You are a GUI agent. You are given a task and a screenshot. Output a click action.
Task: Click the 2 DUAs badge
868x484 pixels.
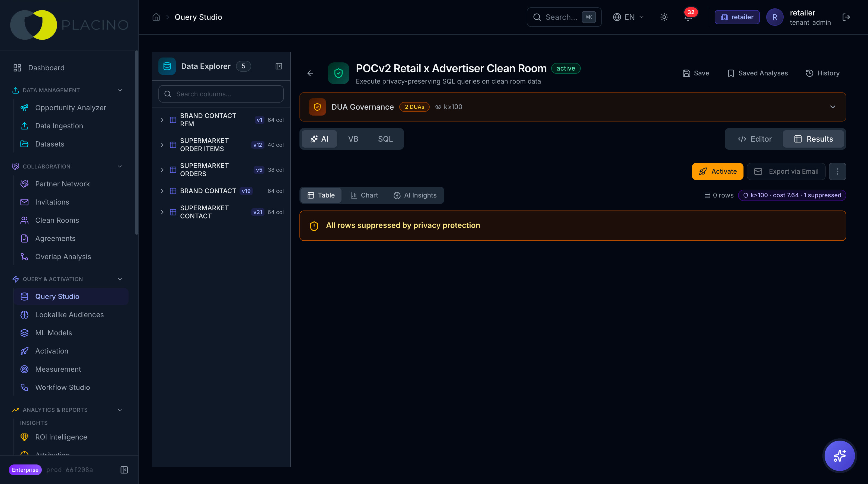tap(414, 107)
